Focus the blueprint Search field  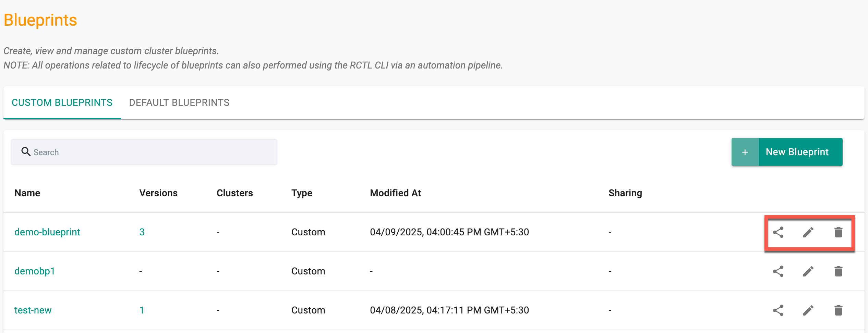[144, 152]
